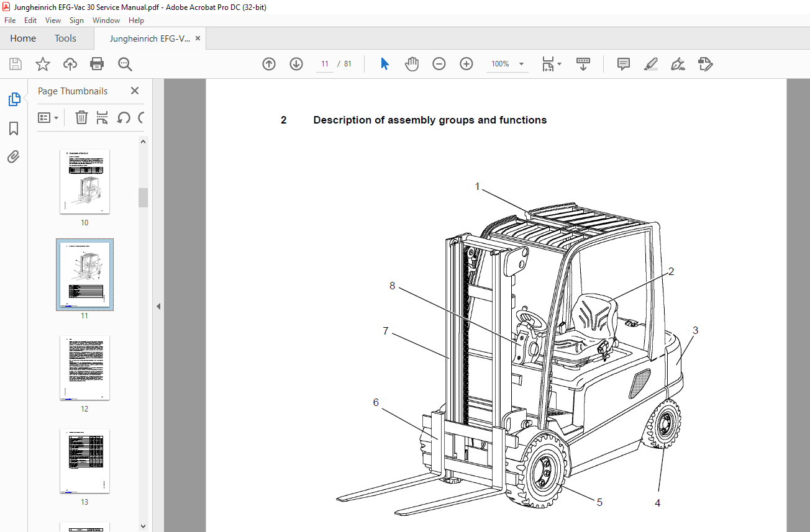Show the Bookmarks panel icon
Viewport: 810px width, 532px height.
[x=14, y=128]
